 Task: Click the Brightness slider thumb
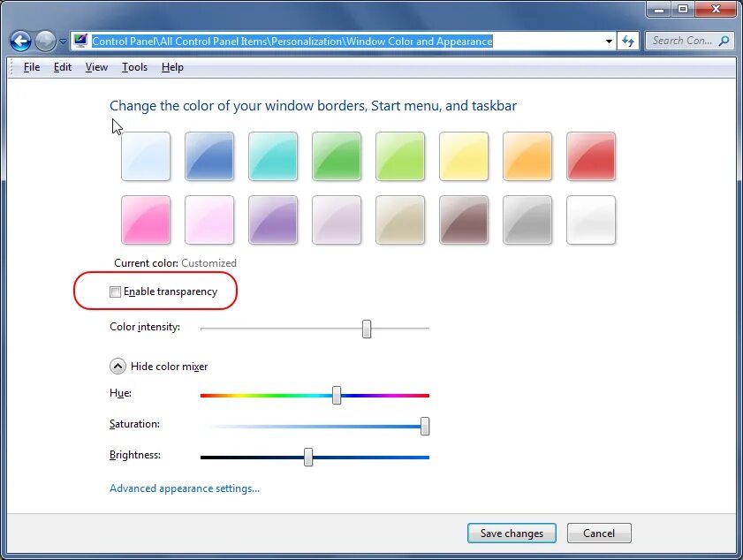coord(308,458)
